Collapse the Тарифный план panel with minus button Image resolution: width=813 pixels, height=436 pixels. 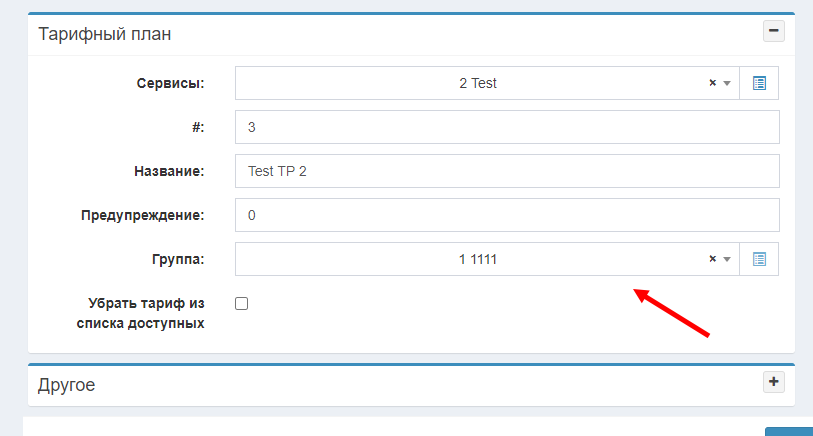click(773, 32)
